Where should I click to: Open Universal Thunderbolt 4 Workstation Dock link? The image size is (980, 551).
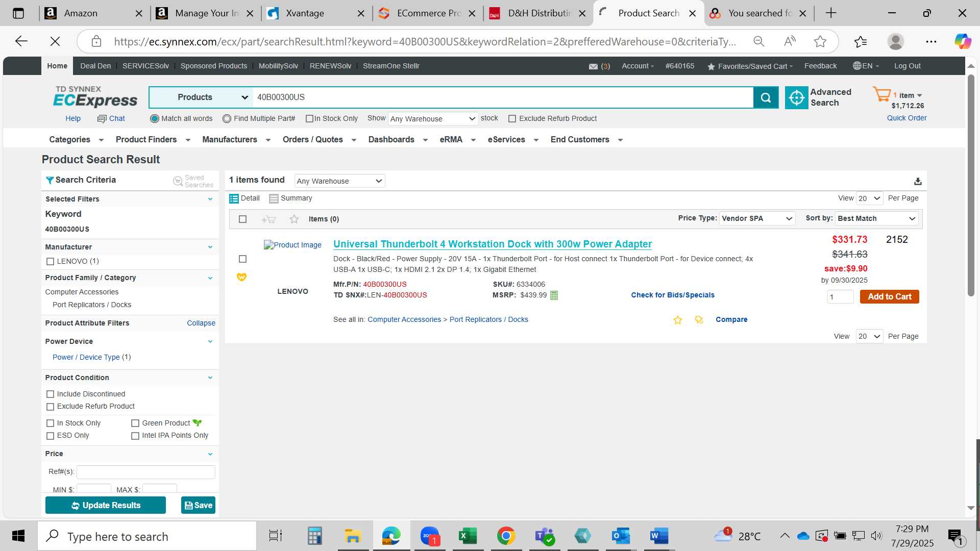click(x=492, y=244)
